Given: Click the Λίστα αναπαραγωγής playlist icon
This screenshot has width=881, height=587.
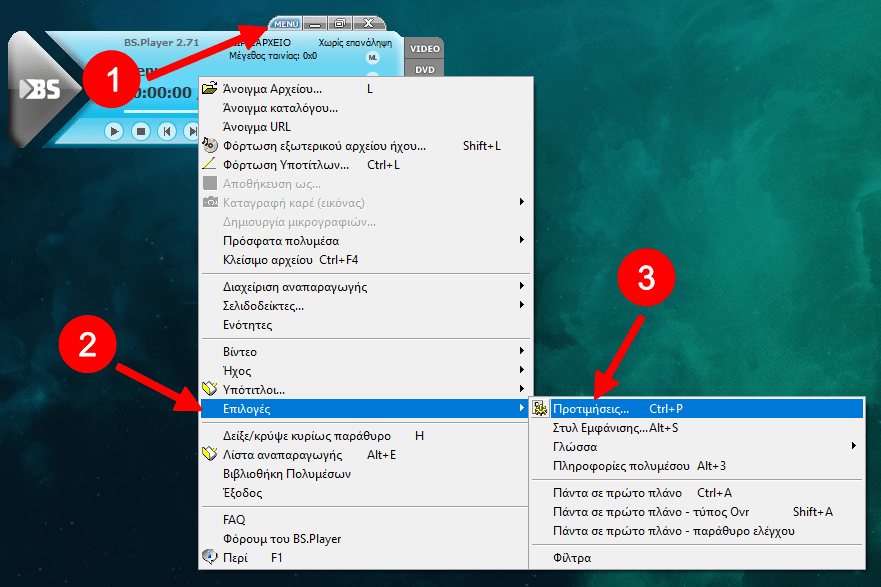Looking at the screenshot, I should click(x=210, y=455).
